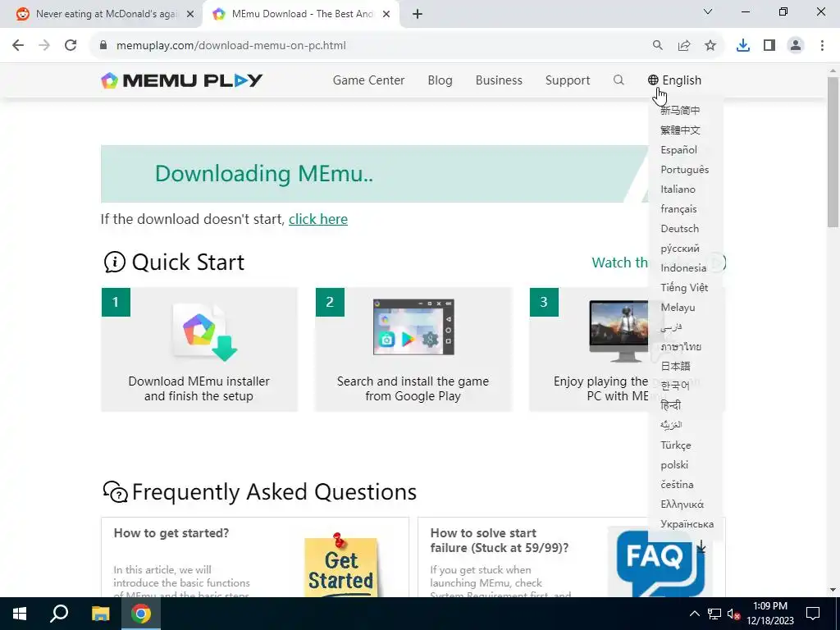Viewport: 840px width, 630px height.
Task: Click the blue FAQ bubble image
Action: [x=660, y=564]
